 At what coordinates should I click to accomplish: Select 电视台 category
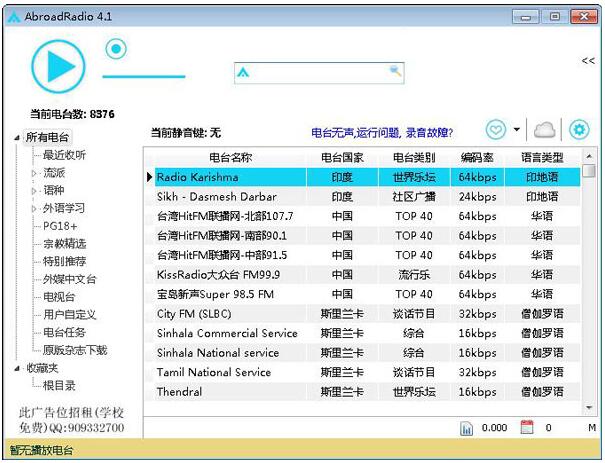(59, 297)
